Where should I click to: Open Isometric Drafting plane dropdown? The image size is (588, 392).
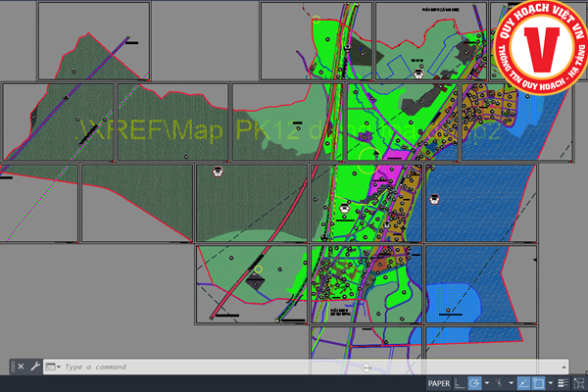(x=509, y=383)
